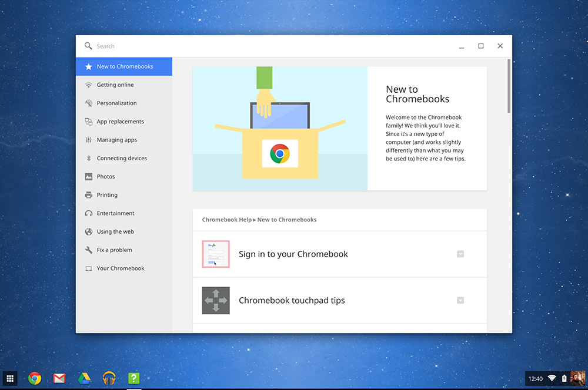Click inside the Search field

tap(262, 46)
